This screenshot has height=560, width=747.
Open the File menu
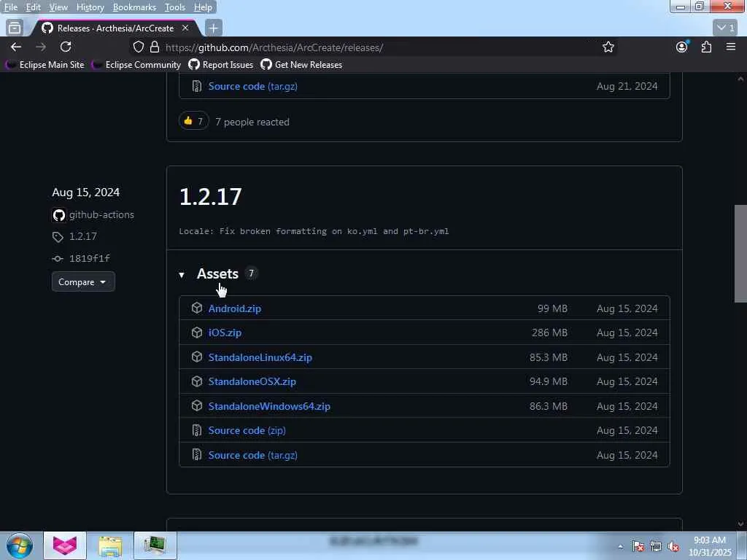[x=11, y=7]
